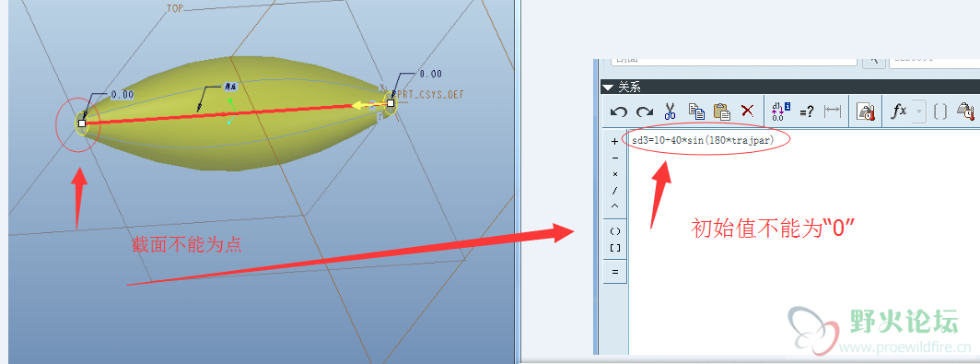The width and height of the screenshot is (980, 364).
Task: Insert parentheses from operator palette
Action: click(x=615, y=230)
